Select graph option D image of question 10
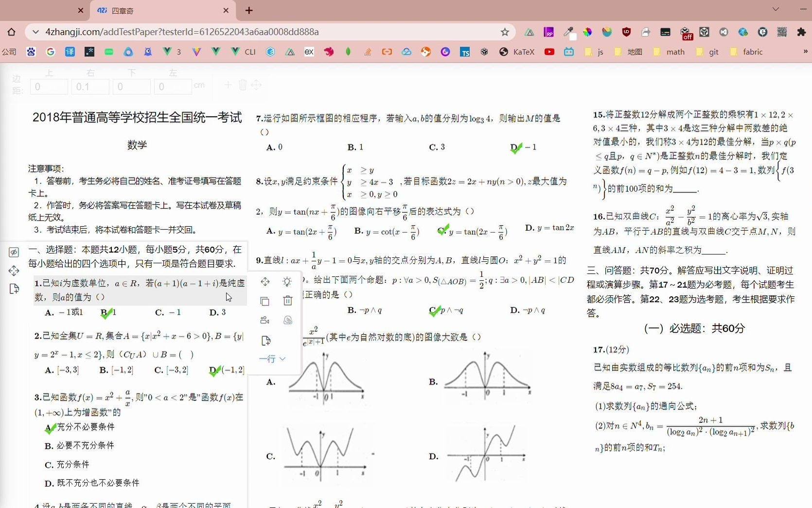Viewport: 812px width, 508px height. pos(487,455)
